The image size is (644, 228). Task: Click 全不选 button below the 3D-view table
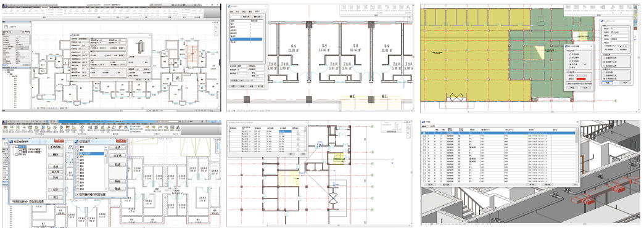coord(446,184)
